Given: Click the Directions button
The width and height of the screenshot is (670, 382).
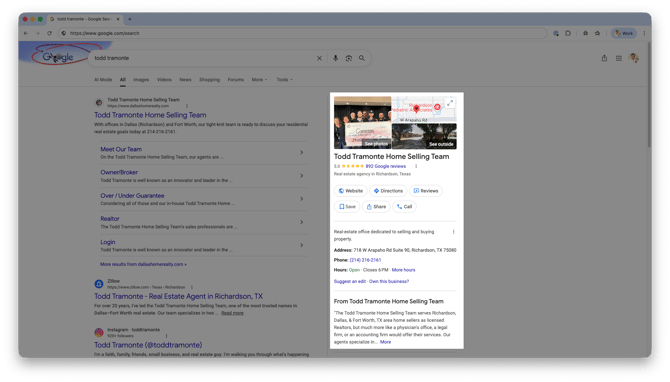Looking at the screenshot, I should [x=388, y=191].
